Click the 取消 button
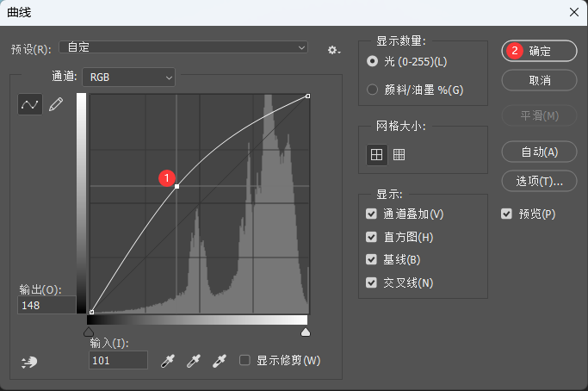 pos(539,80)
